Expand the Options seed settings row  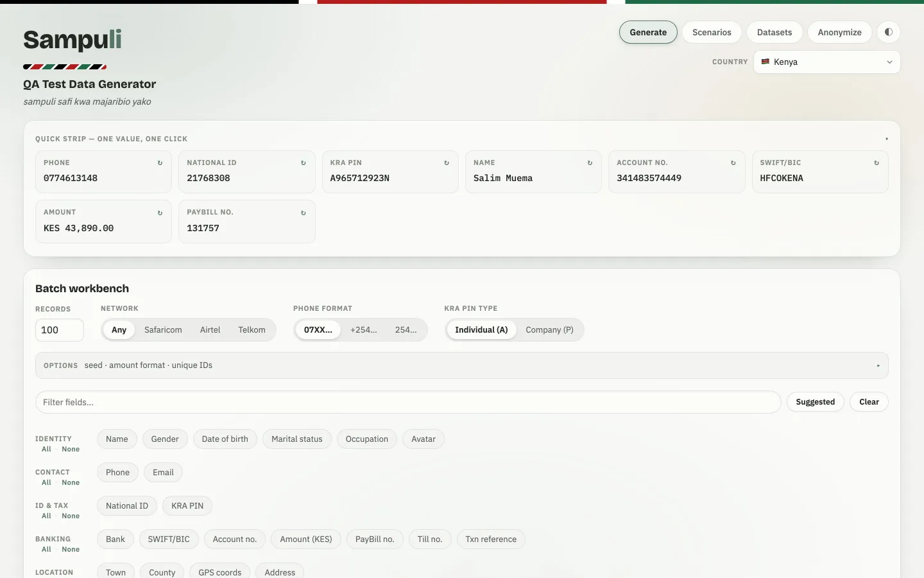point(462,365)
